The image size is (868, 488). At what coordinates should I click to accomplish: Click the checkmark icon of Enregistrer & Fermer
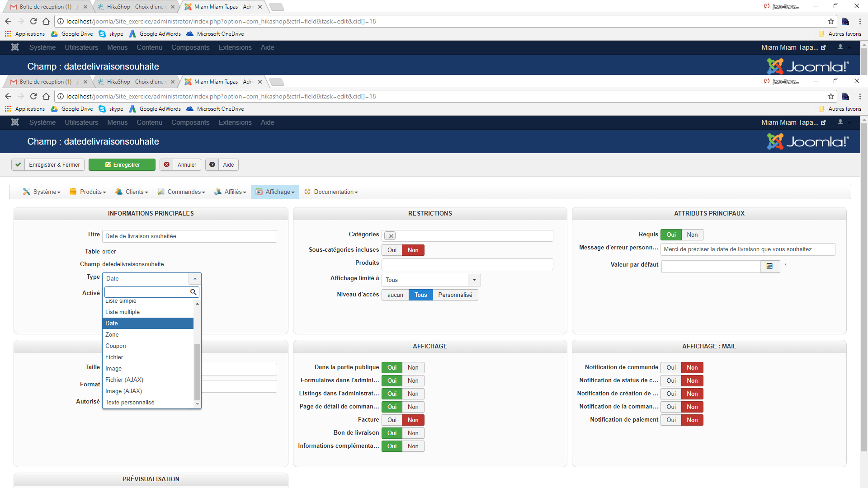18,165
